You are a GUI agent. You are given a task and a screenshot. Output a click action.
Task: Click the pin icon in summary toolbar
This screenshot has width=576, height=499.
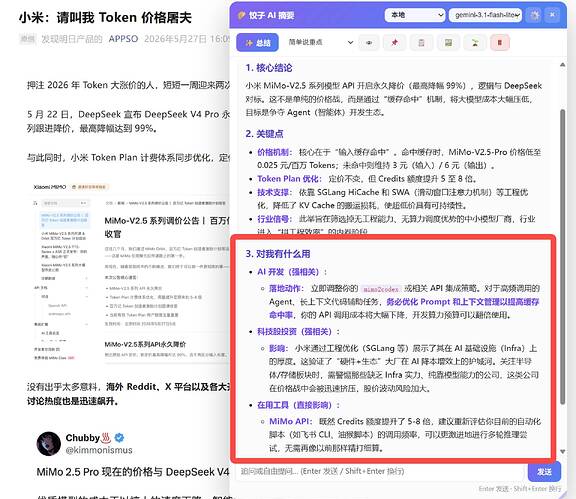(395, 43)
